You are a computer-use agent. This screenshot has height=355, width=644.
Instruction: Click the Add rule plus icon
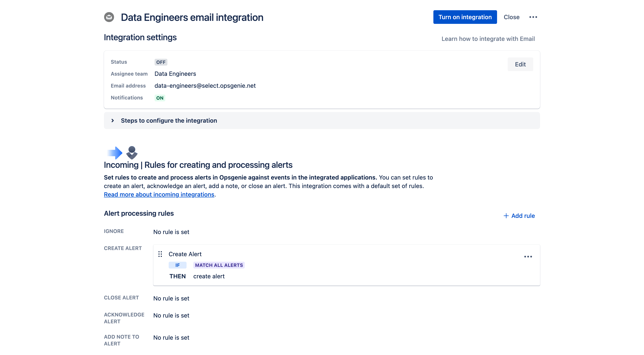(506, 216)
